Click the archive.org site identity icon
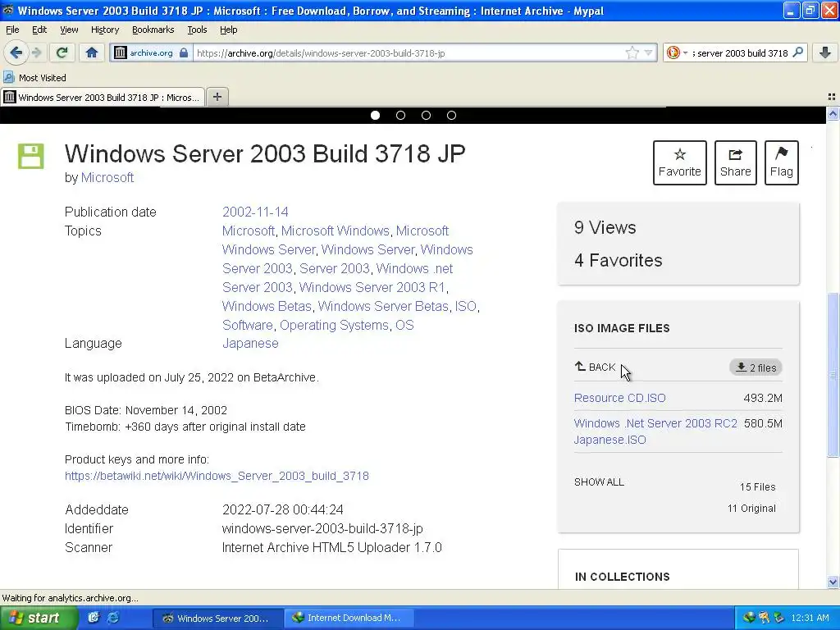This screenshot has height=630, width=840. click(121, 52)
